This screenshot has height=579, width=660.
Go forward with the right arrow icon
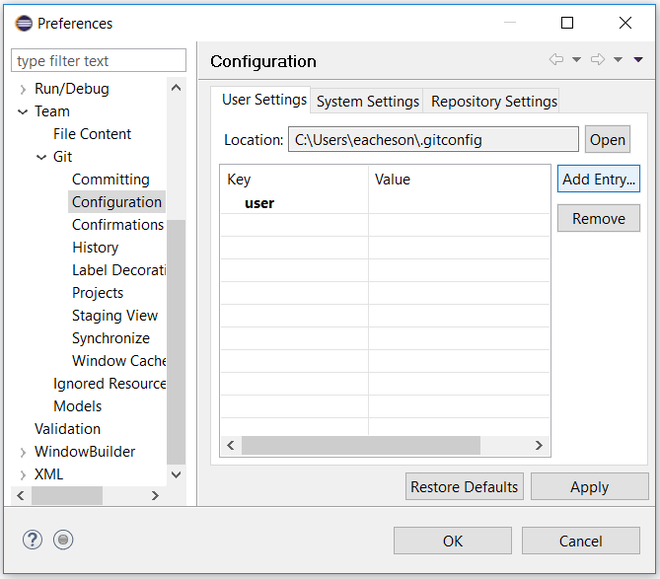pyautogui.click(x=598, y=60)
